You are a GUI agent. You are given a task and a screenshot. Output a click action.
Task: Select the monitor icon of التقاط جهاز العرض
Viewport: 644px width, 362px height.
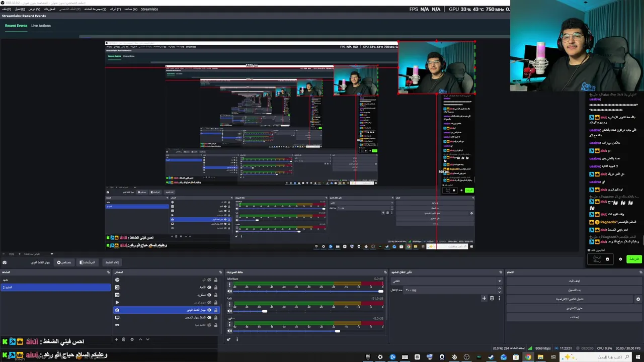[x=117, y=318]
